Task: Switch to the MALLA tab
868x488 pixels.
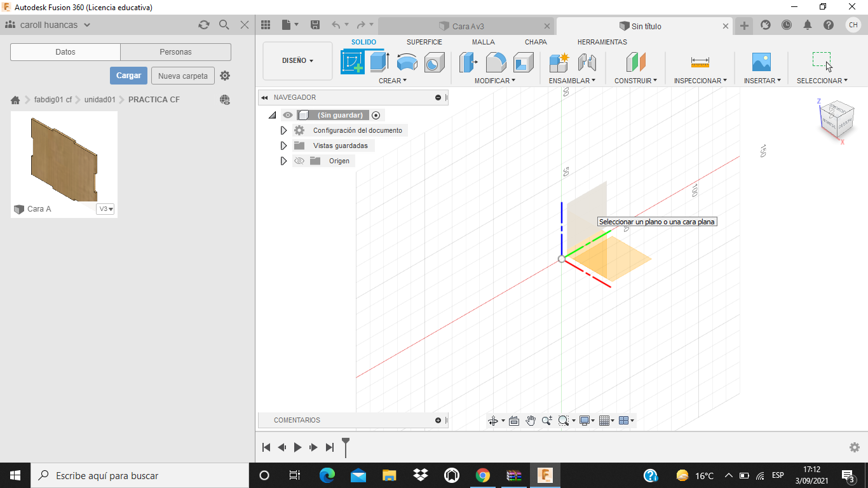Action: 484,42
